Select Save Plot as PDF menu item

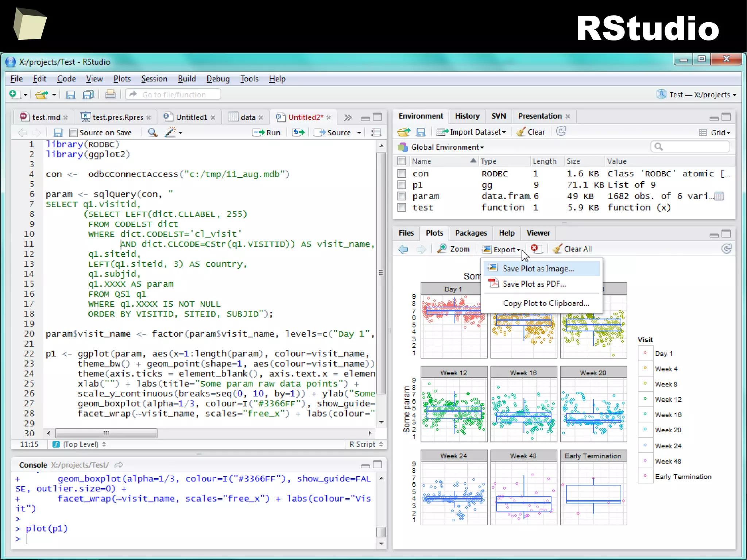pos(542,284)
